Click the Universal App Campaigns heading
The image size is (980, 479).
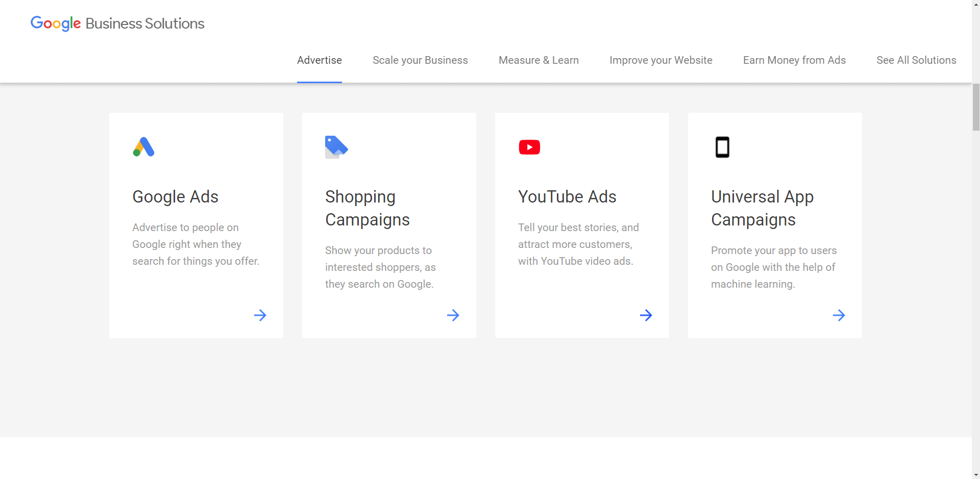pyautogui.click(x=762, y=208)
